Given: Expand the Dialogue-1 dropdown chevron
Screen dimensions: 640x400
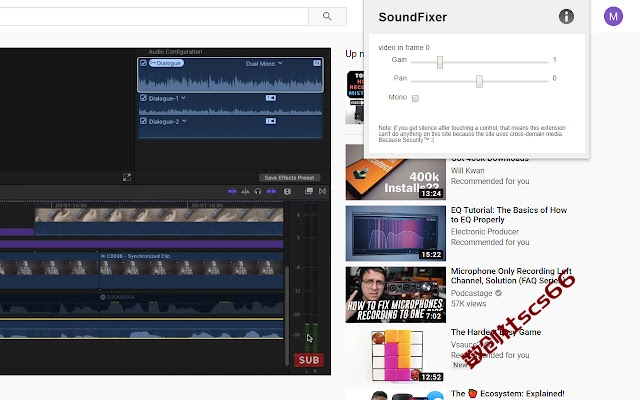Looking at the screenshot, I should (x=184, y=98).
